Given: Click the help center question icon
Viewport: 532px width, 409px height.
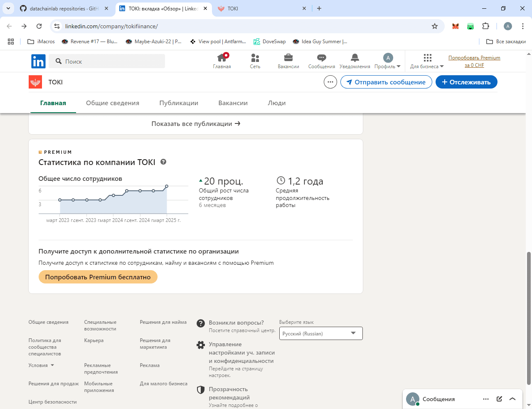Looking at the screenshot, I should [x=201, y=323].
